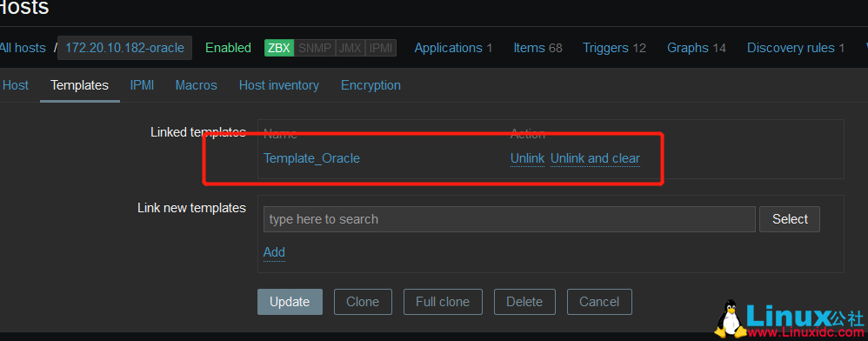Open the Applications 1 link
This screenshot has width=868, height=341.
[x=453, y=48]
